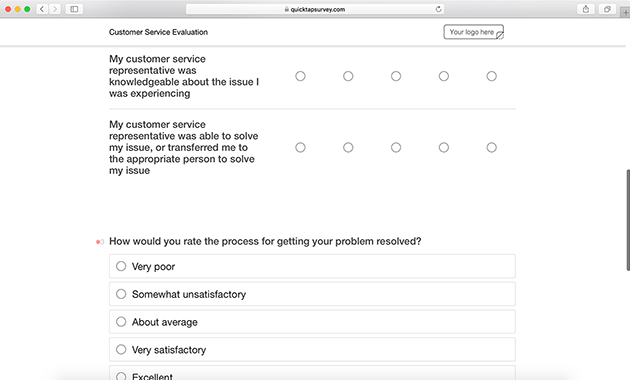630x380 pixels.
Task: Reload the page with the refresh icon
Action: pyautogui.click(x=438, y=9)
